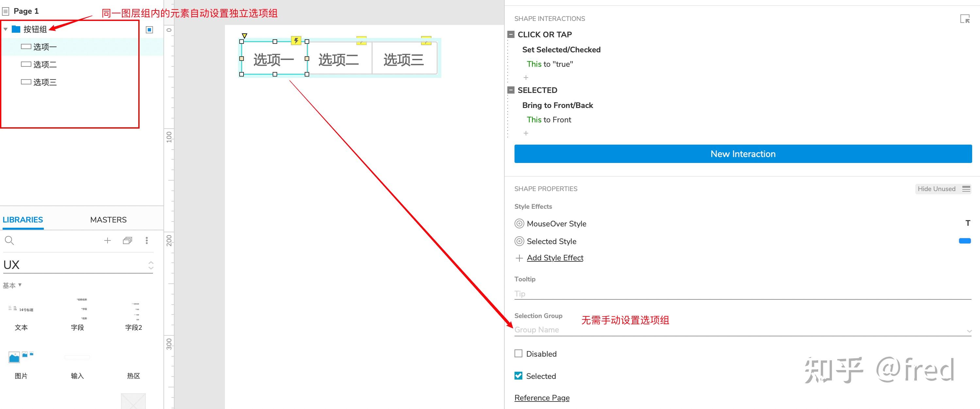Click the New Interaction button
The image size is (980, 409).
pos(743,154)
